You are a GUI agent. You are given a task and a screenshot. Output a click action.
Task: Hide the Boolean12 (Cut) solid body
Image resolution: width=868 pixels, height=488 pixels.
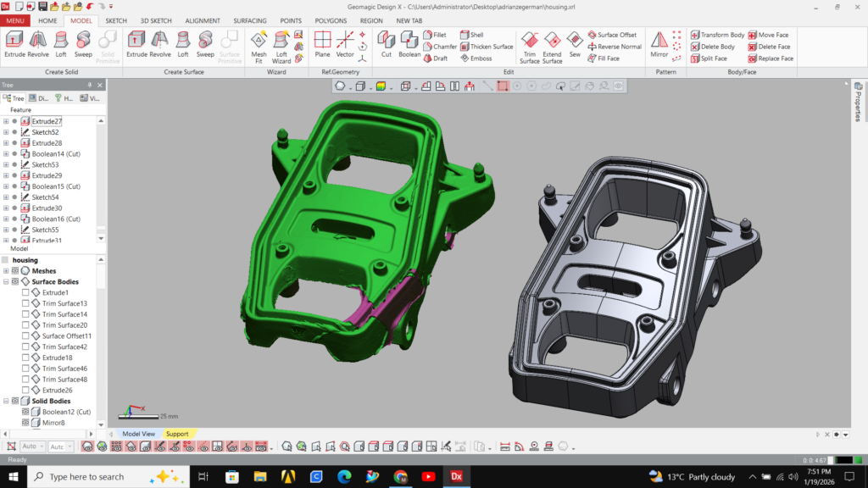point(25,412)
